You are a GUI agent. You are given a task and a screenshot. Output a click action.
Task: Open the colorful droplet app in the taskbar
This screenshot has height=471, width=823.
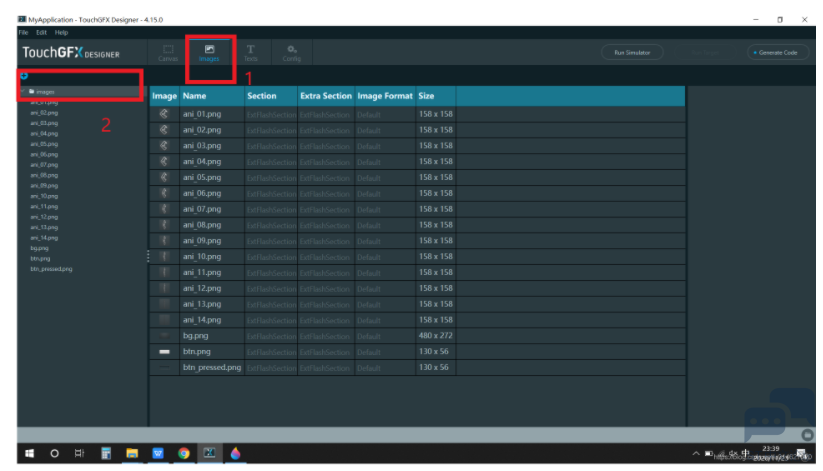click(x=235, y=453)
